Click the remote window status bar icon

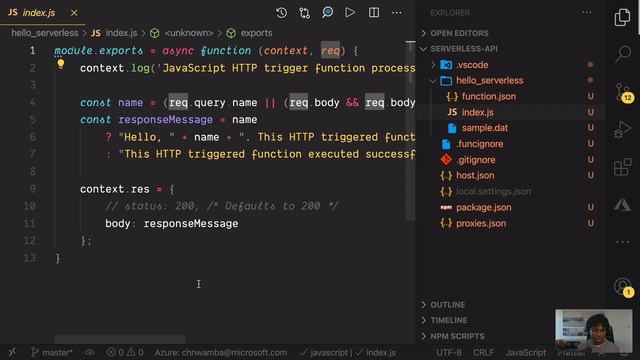(x=12, y=352)
